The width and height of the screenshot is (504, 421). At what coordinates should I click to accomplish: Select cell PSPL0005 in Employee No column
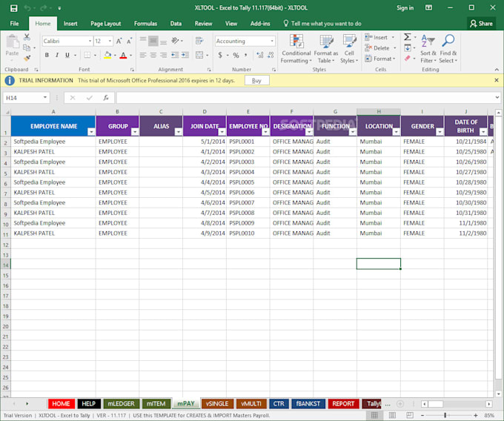pos(248,182)
